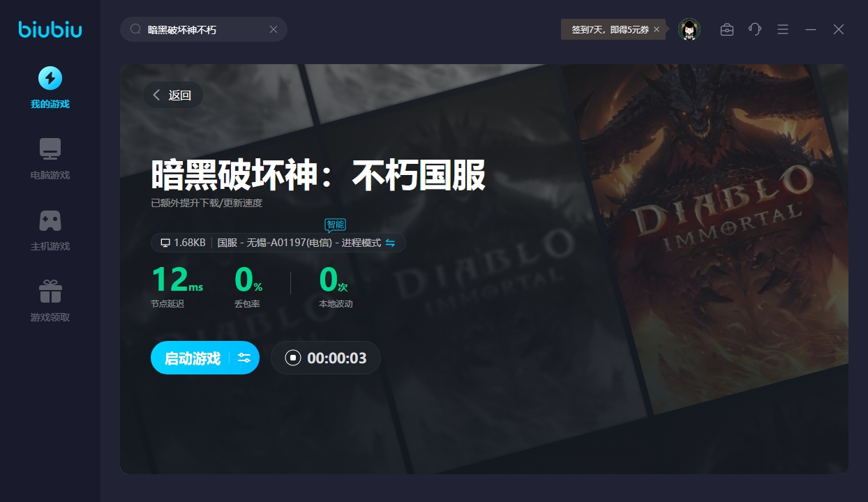Dismiss the sign-in coupon banner
Screen dimensions: 868x502
point(657,29)
